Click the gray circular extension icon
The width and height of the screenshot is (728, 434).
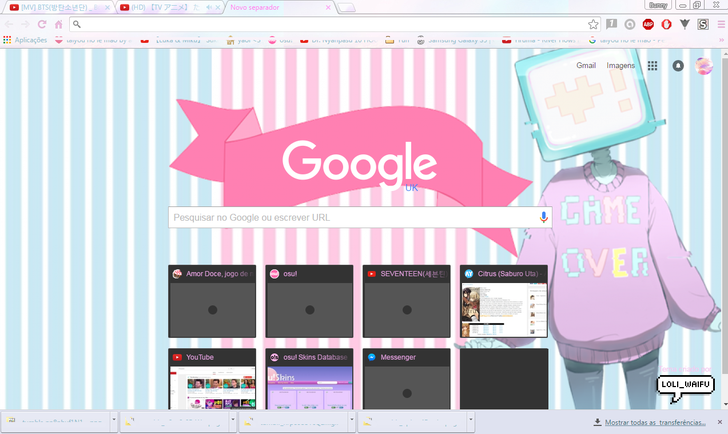coord(630,24)
